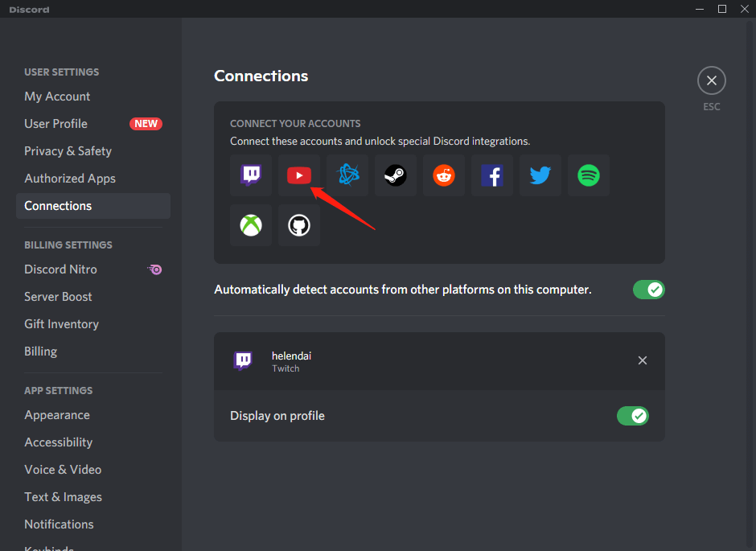The width and height of the screenshot is (756, 551).
Task: Select Connections in the sidebar
Action: (x=93, y=206)
